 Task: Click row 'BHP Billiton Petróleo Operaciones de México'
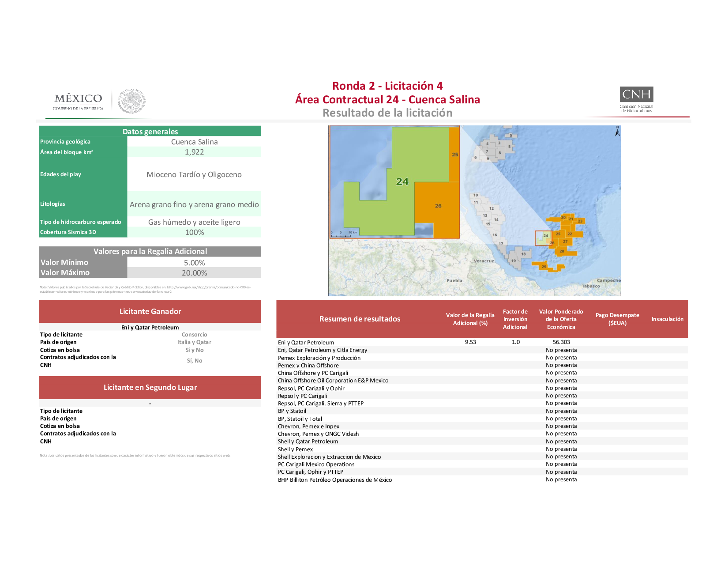pos(482,480)
